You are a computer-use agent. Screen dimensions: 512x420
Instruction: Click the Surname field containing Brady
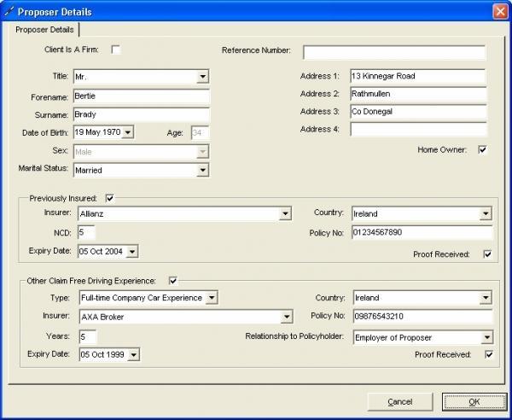(x=141, y=114)
